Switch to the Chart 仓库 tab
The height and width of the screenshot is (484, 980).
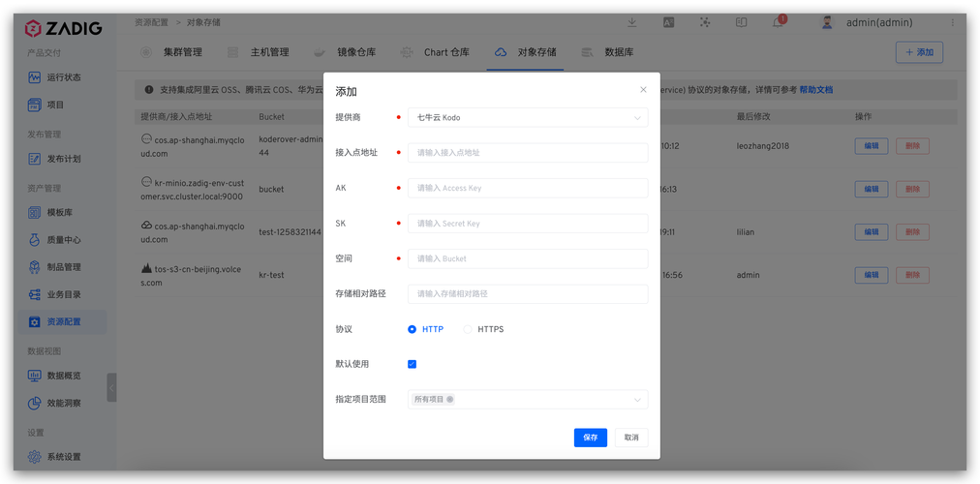(x=435, y=52)
